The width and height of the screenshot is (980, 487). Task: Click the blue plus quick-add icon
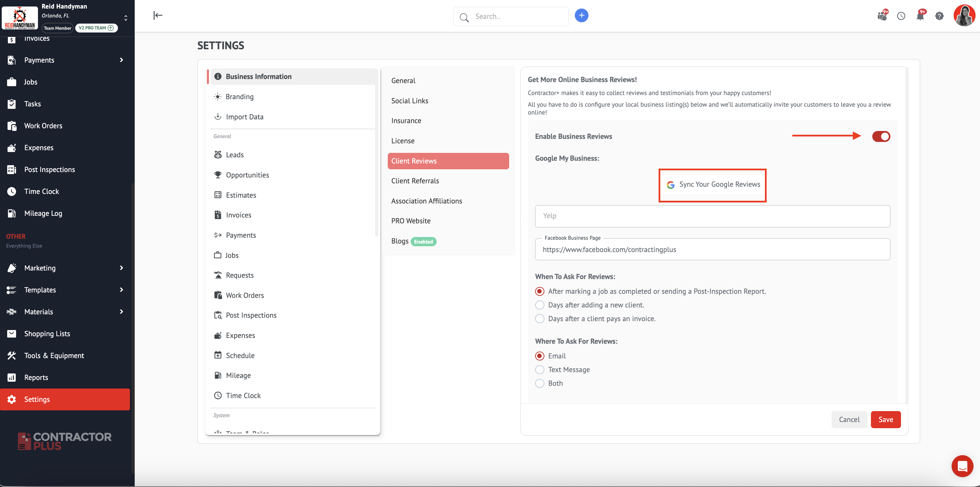[581, 16]
